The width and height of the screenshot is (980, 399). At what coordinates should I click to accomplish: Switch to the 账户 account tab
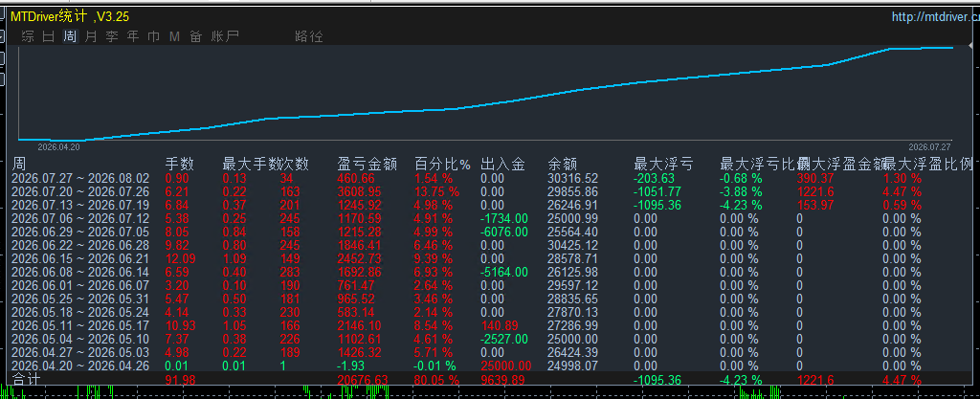click(x=225, y=36)
